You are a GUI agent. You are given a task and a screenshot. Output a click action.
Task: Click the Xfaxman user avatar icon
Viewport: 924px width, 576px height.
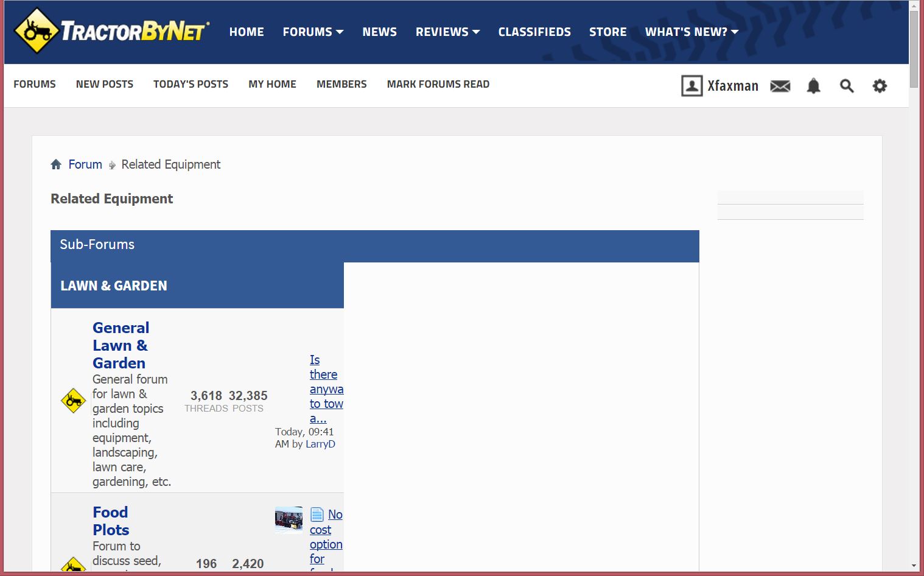coord(691,86)
